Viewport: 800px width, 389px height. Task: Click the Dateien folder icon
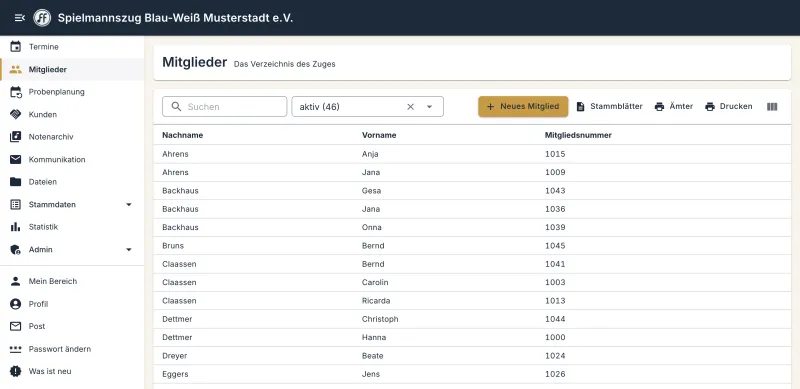(16, 182)
